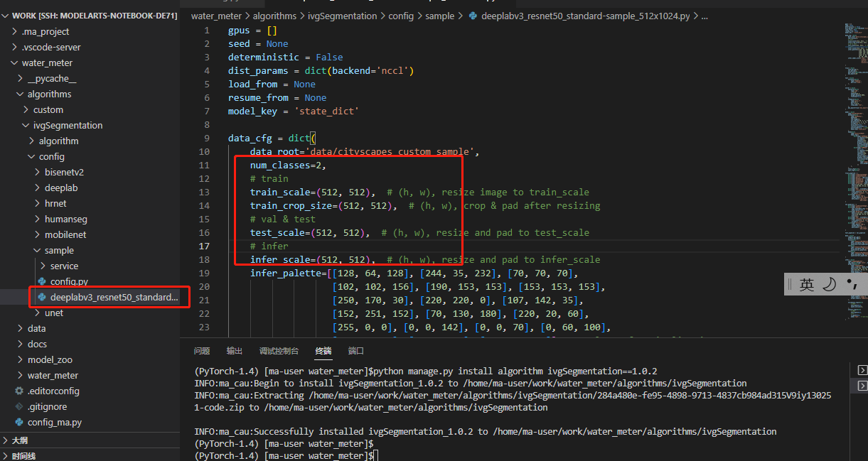Click the Python icon beside config.py

[42, 281]
